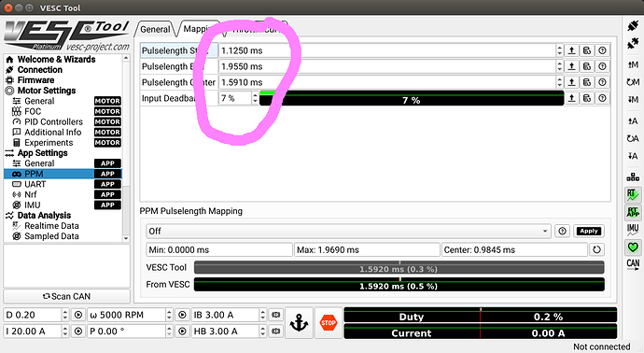Viewport: 644px width, 353px height.
Task: Show help for Pulselength End
Action: pyautogui.click(x=602, y=66)
